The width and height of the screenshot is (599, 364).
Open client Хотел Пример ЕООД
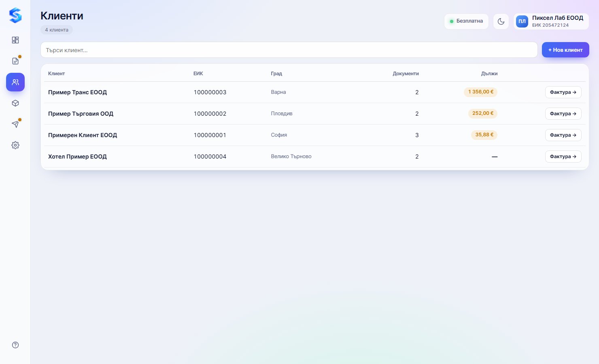[x=77, y=157]
